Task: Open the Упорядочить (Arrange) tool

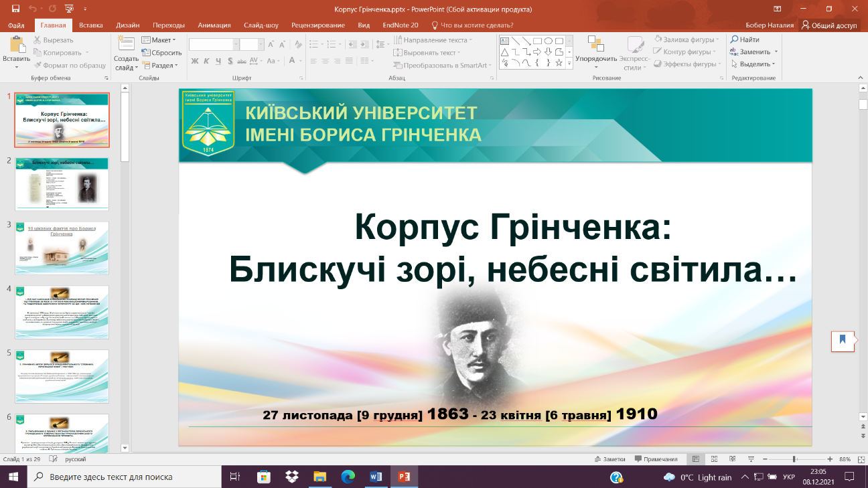Action: coord(595,51)
